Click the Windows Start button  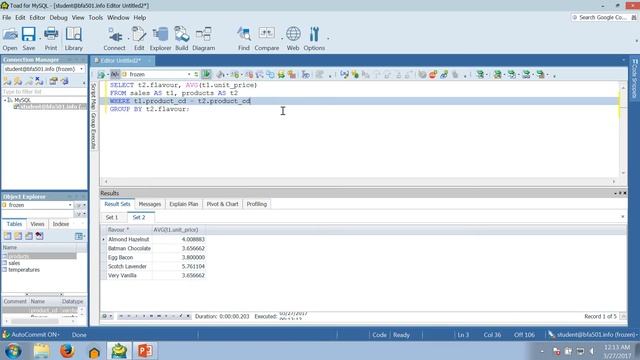[13, 351]
